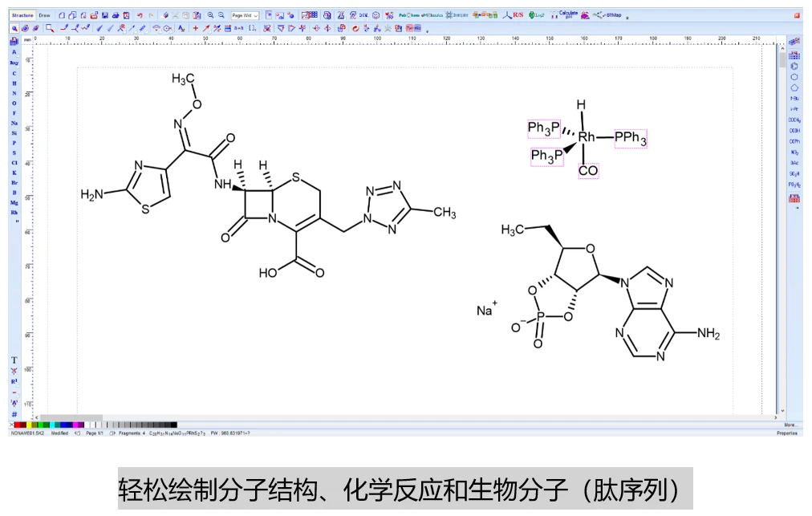The width and height of the screenshot is (812, 516).
Task: Click the Print icon in top toolbar
Action: [x=116, y=15]
